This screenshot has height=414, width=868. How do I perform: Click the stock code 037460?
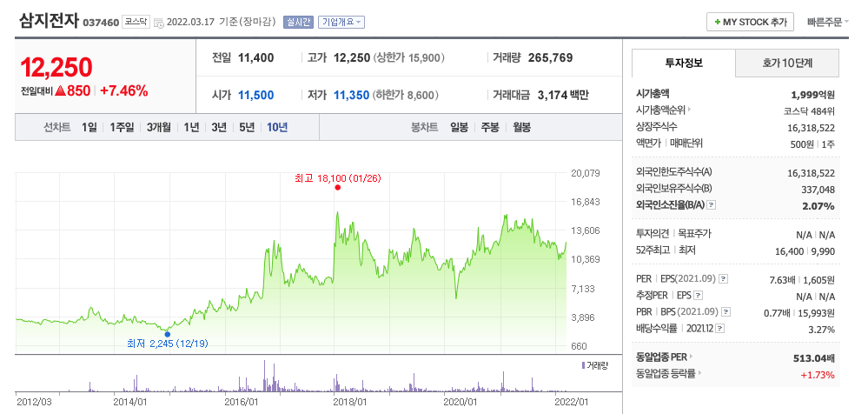pyautogui.click(x=101, y=23)
